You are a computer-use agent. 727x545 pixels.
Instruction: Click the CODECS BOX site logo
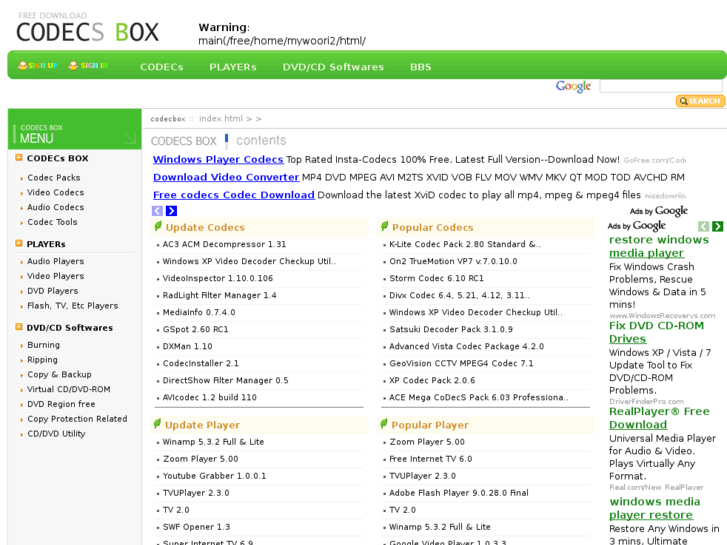[88, 28]
